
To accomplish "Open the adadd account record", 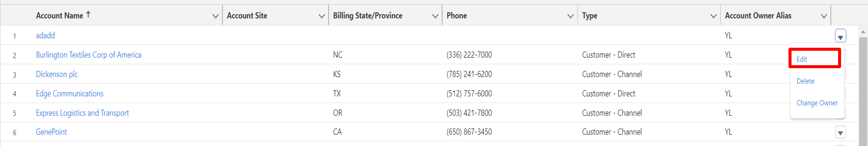I will [x=45, y=36].
